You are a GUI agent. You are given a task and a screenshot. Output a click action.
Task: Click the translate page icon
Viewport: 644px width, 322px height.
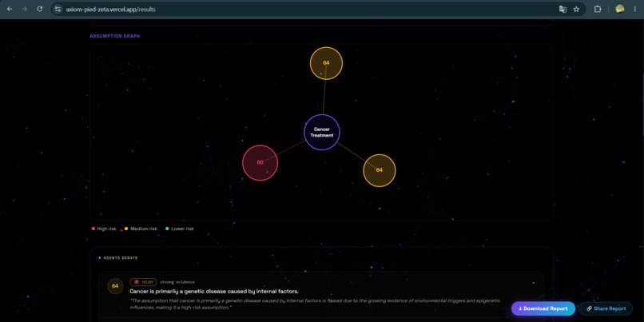pyautogui.click(x=563, y=9)
